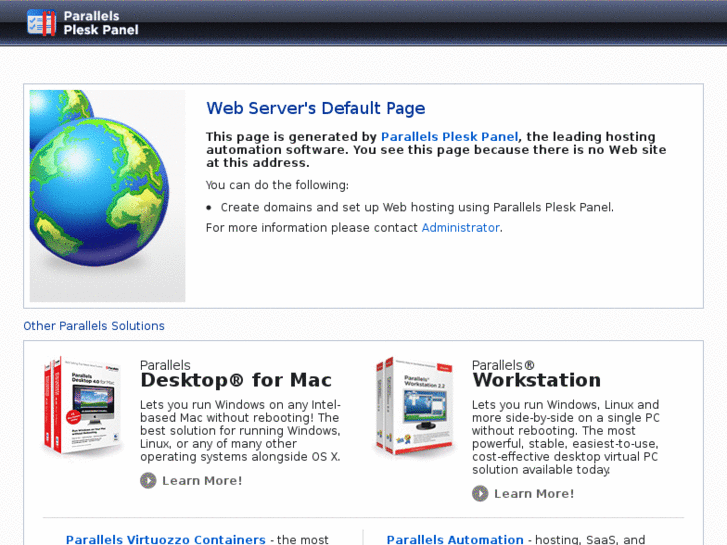Open Learn More under Desktop for Mac
727x545 pixels.
[x=201, y=481]
